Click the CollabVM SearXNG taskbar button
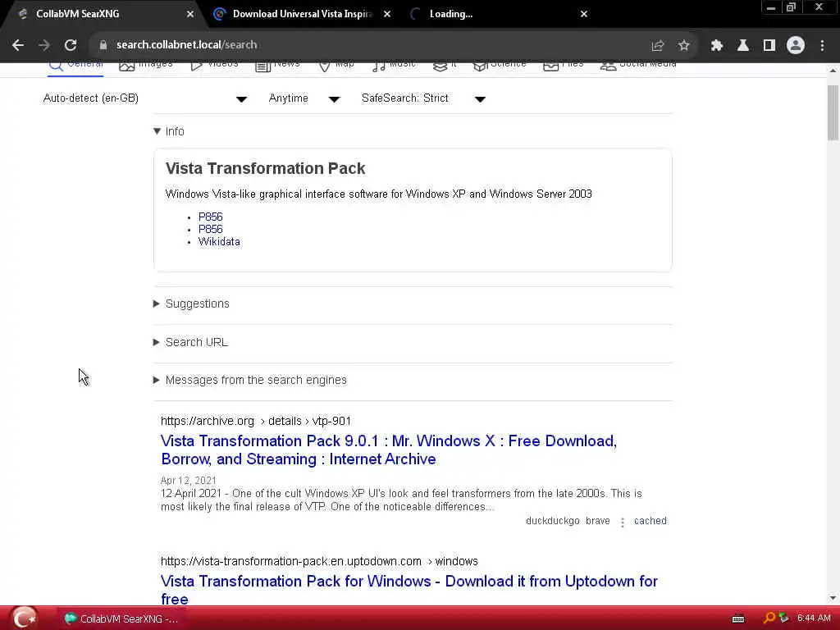This screenshot has height=630, width=840. click(x=121, y=619)
